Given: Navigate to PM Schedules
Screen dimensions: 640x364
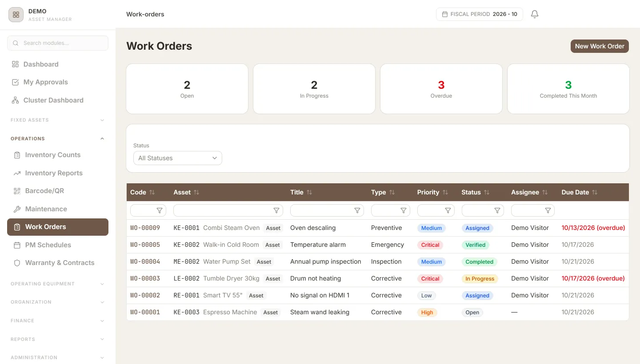Looking at the screenshot, I should click(x=58, y=245).
